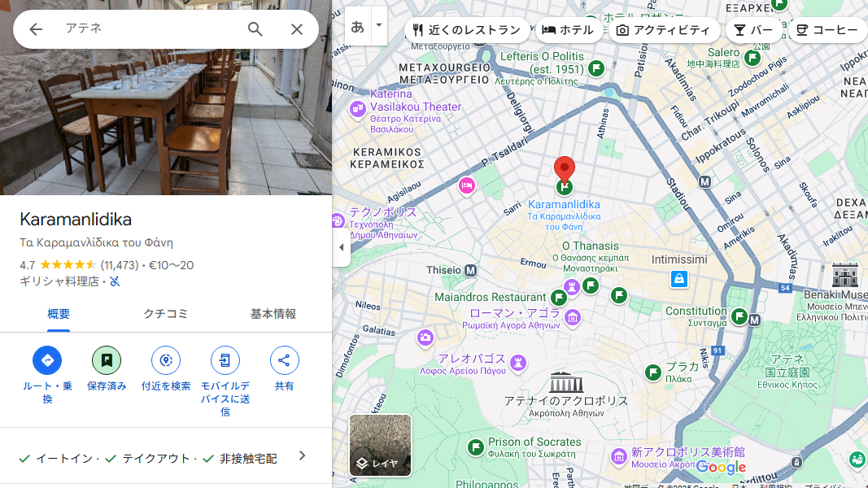Click the red Karamanlidika map pin
868x488 pixels.
[x=565, y=171]
